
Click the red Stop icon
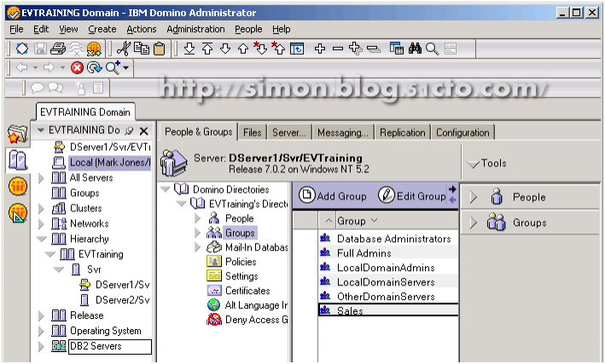(x=77, y=68)
